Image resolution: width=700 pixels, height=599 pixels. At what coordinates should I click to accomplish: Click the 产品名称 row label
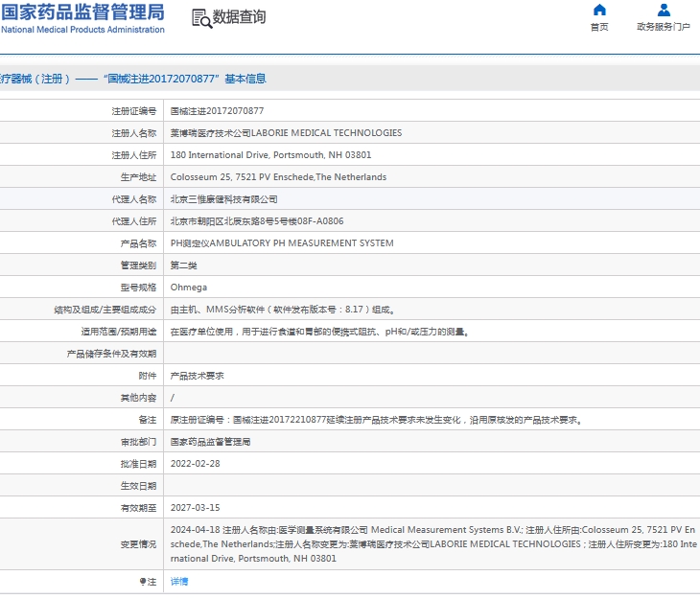point(138,243)
